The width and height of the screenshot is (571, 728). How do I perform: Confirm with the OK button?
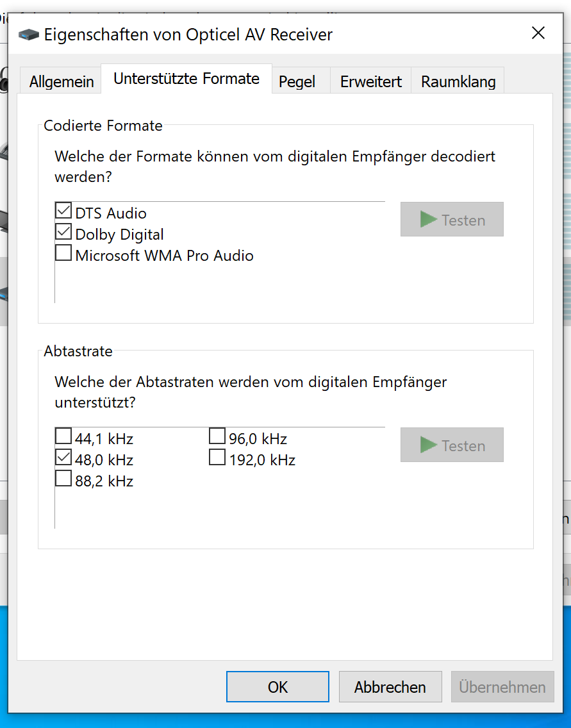point(277,687)
